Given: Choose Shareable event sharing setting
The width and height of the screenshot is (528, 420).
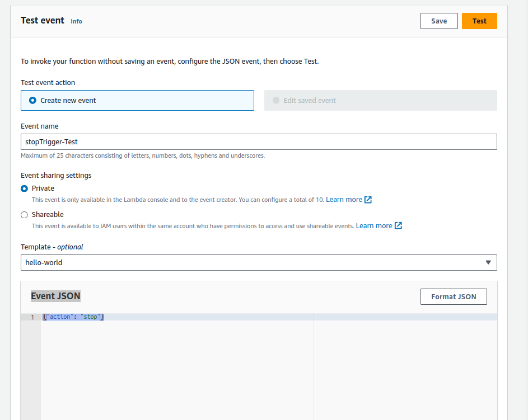Looking at the screenshot, I should point(23,215).
